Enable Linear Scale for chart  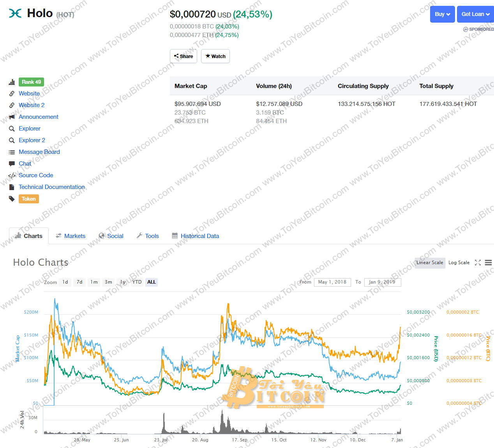[429, 263]
